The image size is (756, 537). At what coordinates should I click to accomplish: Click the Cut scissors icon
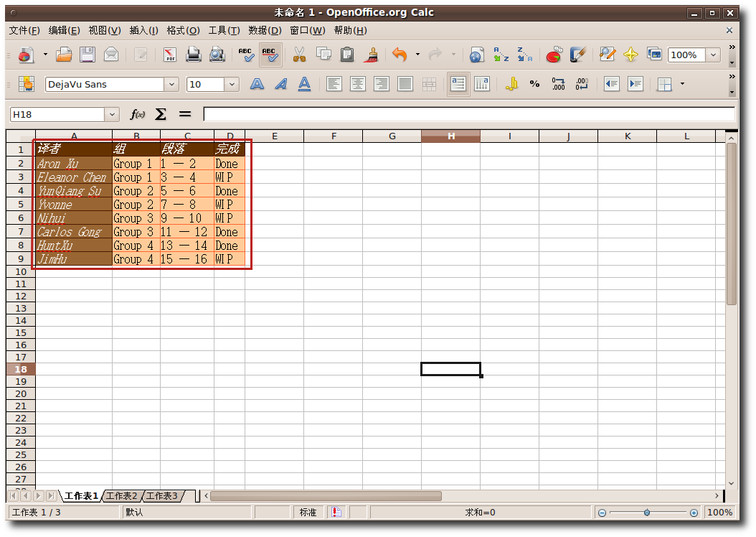click(299, 55)
